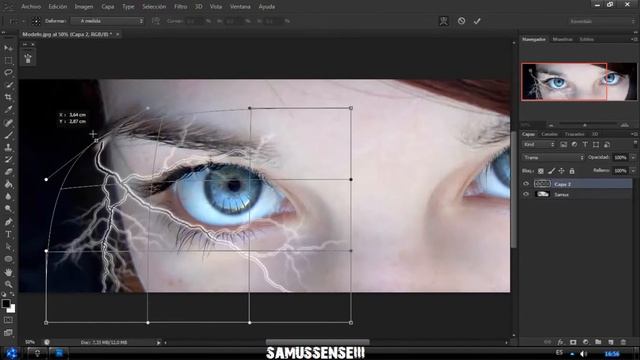Switch to the Canales tab

[x=549, y=134]
